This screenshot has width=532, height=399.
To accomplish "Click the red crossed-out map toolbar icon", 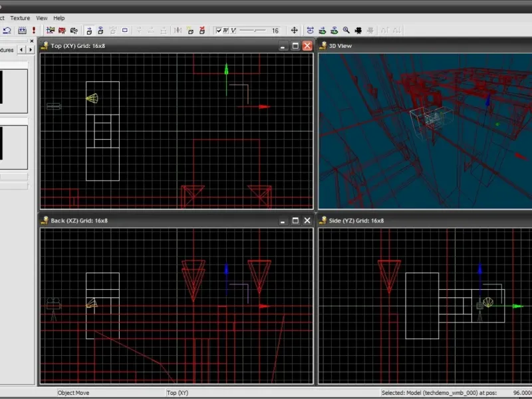I will tap(62, 31).
